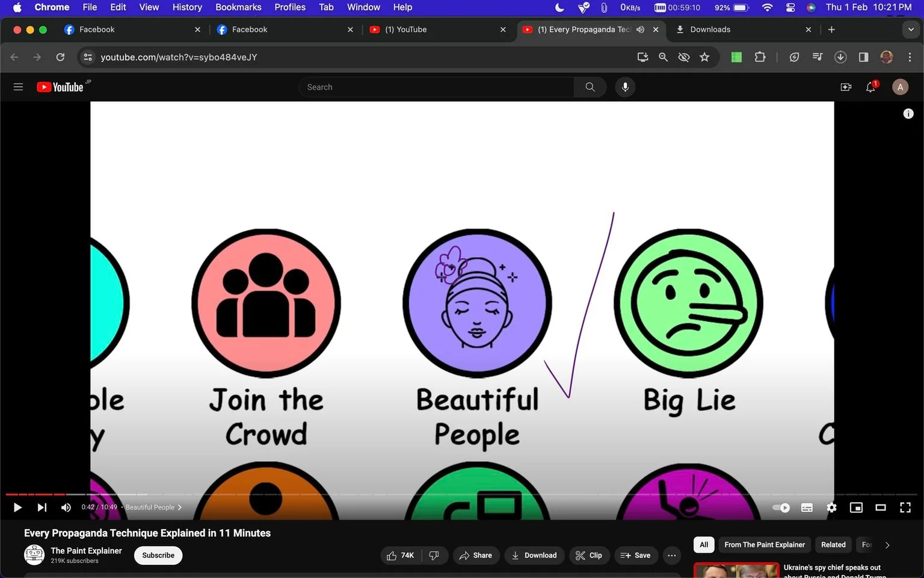Go back in browser
Image resolution: width=924 pixels, height=578 pixels.
click(14, 57)
